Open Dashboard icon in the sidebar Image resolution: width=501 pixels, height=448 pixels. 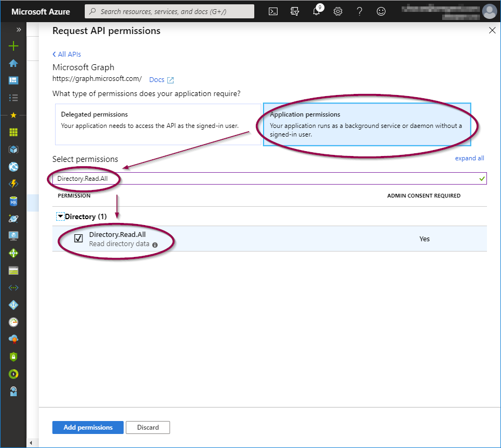point(13,80)
